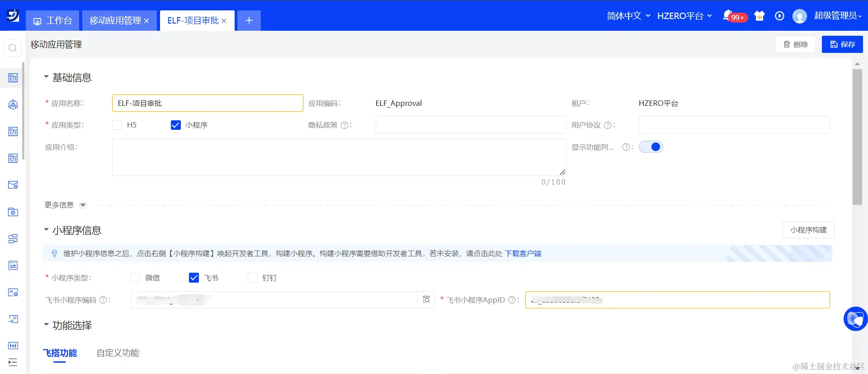Select the mail settings sidebar icon
The image size is (868, 374).
[x=13, y=185]
